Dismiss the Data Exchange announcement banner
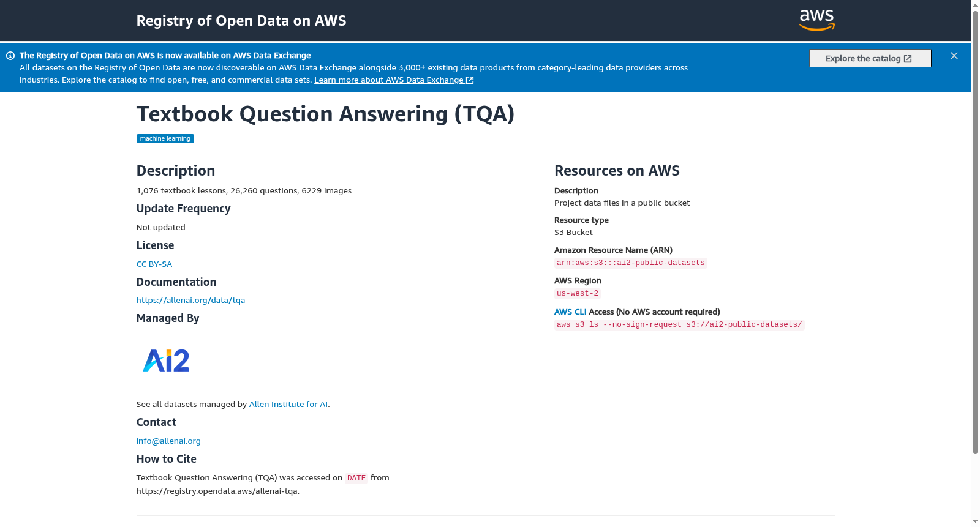980x527 pixels. (x=954, y=56)
